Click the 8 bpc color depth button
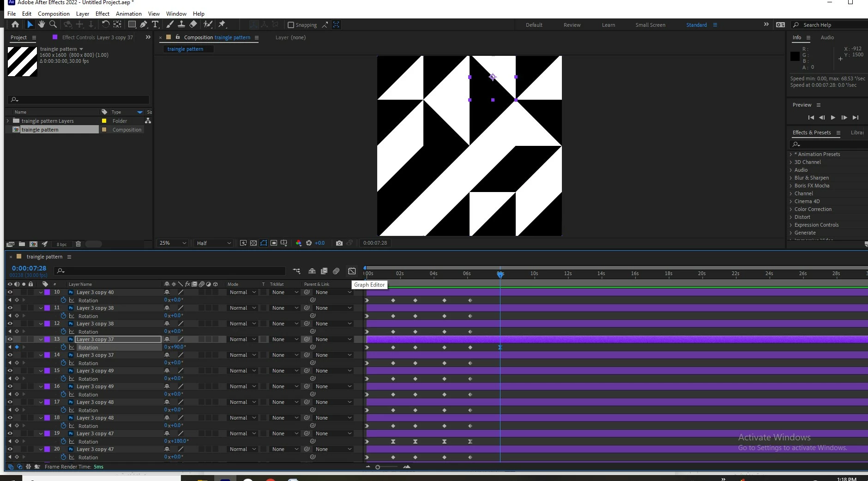 coord(61,244)
